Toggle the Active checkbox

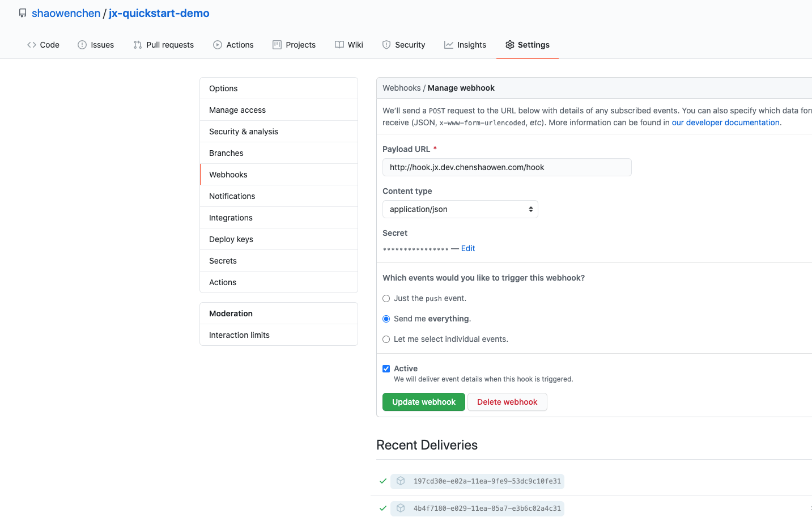tap(386, 369)
